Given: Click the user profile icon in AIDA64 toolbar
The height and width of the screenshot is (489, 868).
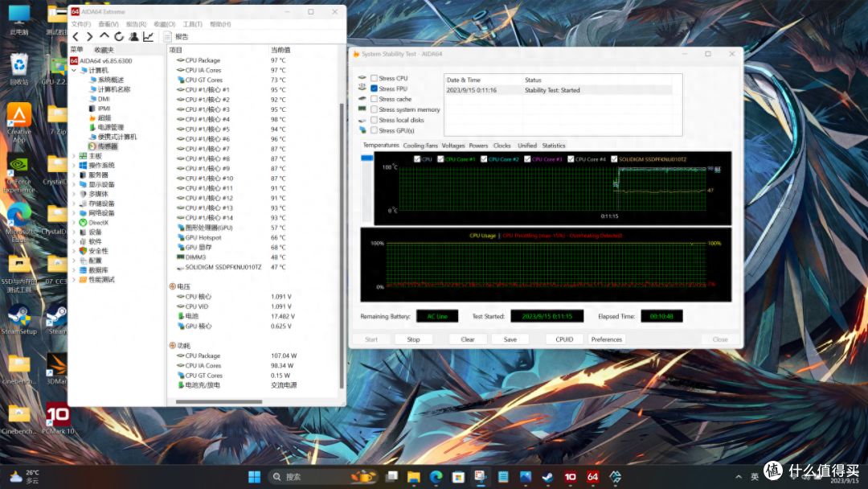Looking at the screenshot, I should (133, 36).
